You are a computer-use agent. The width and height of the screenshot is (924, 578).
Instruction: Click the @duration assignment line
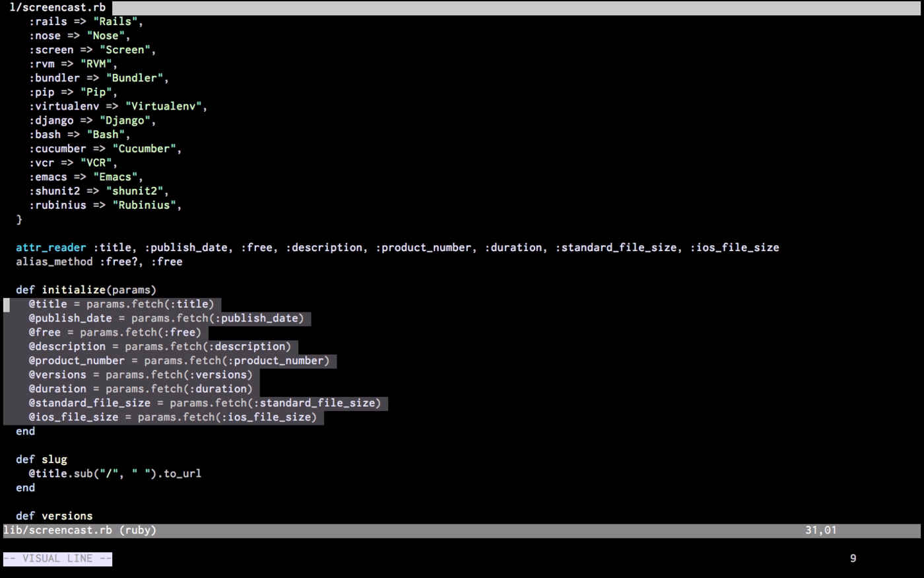[x=141, y=389]
